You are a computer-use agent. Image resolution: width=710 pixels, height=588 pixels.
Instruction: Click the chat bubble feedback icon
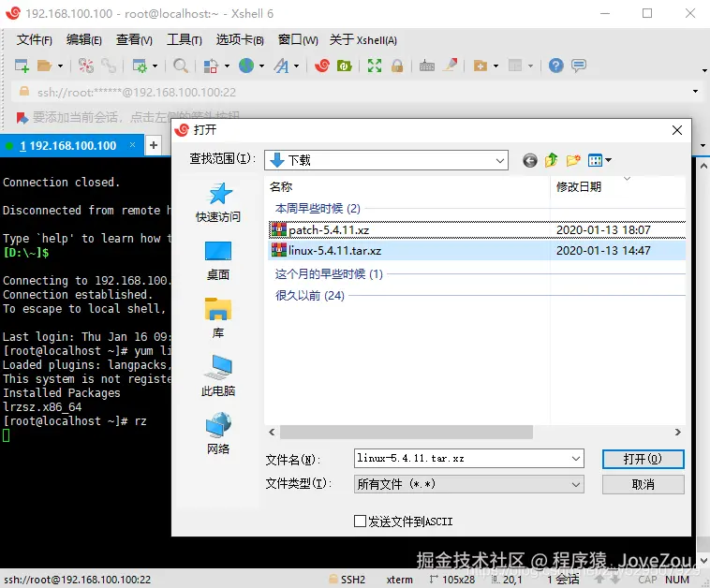coord(579,66)
